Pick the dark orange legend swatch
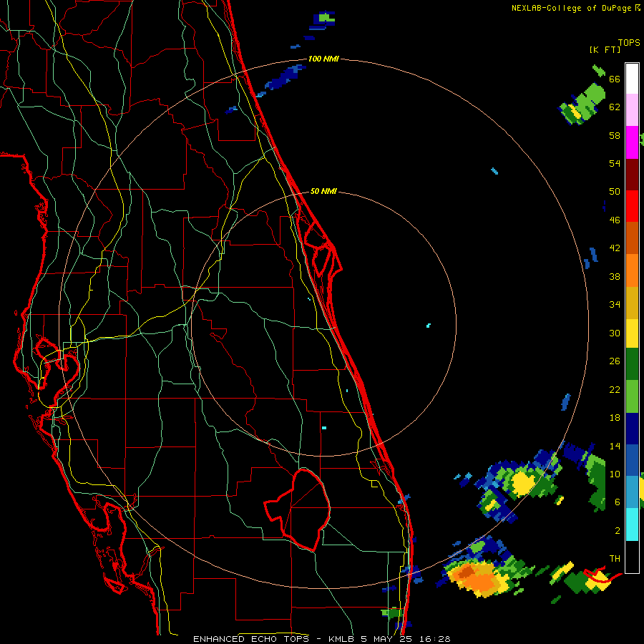 [632, 238]
